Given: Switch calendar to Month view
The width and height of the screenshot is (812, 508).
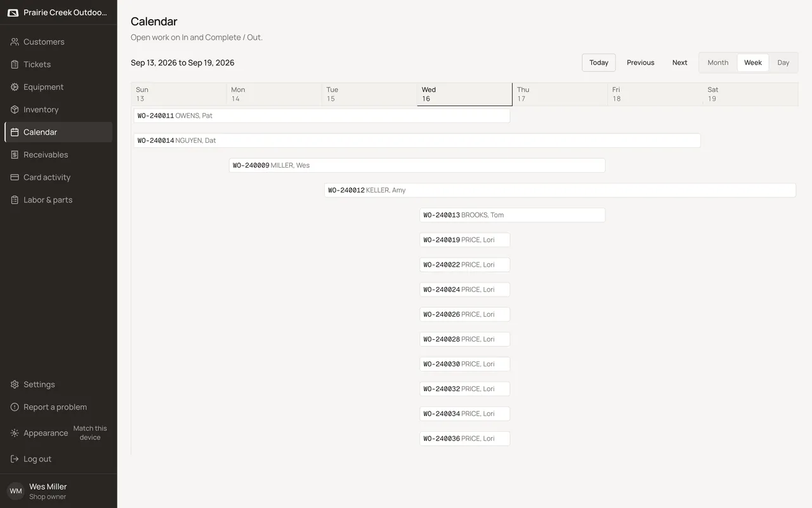Looking at the screenshot, I should click(718, 62).
